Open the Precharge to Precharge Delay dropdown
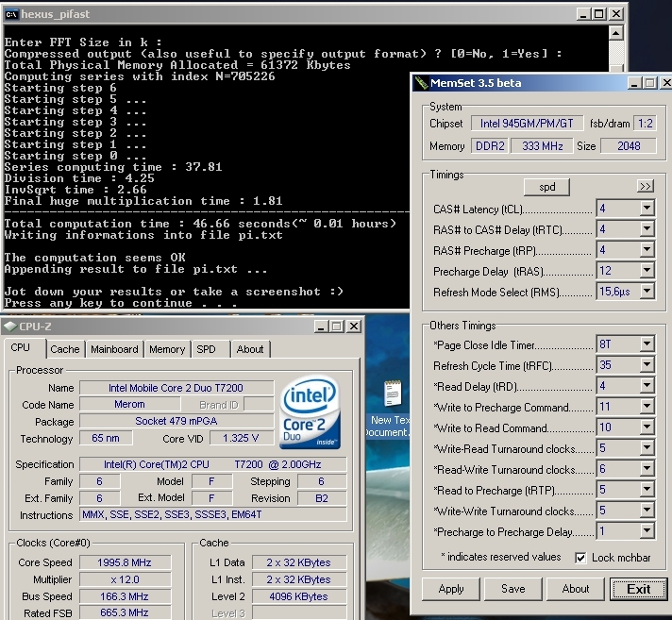Viewport: 672px width, 620px height. coord(647,531)
